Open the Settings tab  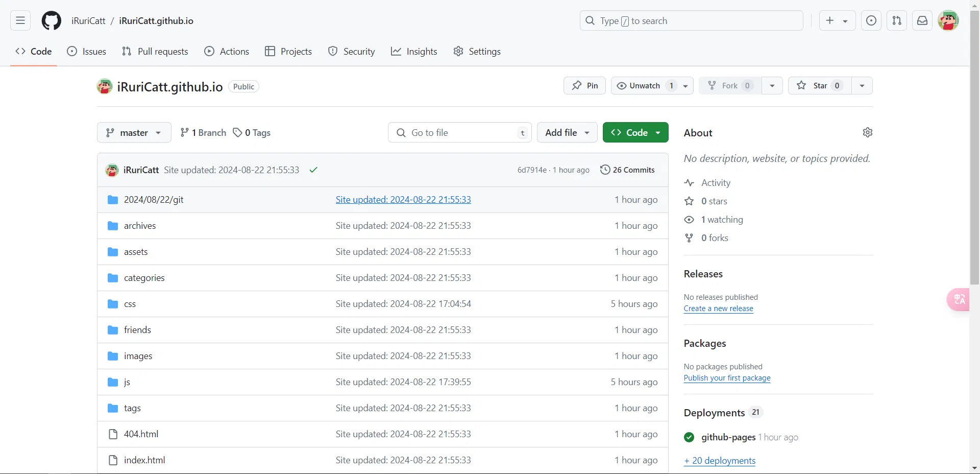coord(477,52)
